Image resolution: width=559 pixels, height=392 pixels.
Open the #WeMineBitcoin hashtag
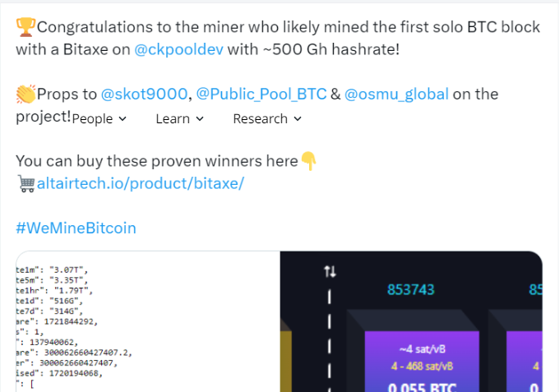(76, 228)
